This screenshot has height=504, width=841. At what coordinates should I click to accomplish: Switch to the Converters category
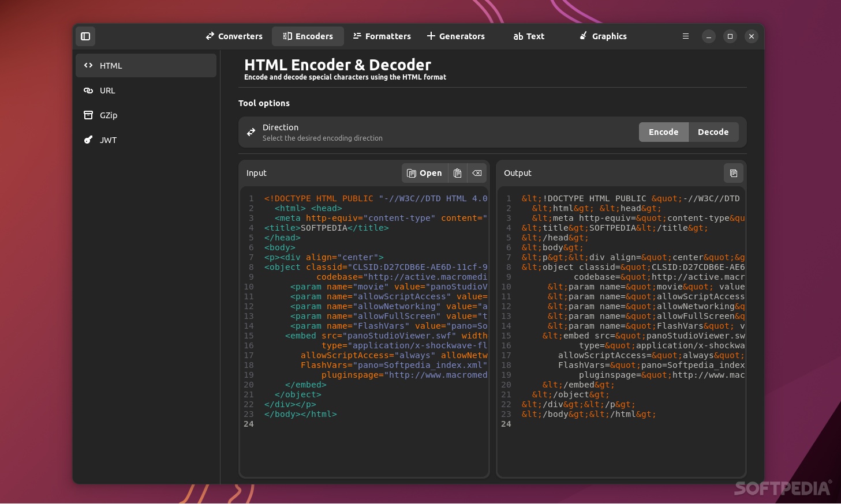point(234,36)
